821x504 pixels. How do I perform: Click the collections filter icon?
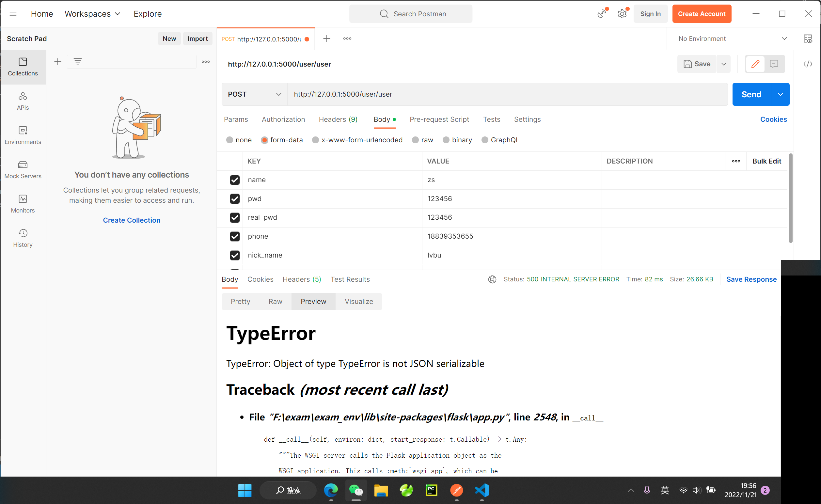point(77,62)
